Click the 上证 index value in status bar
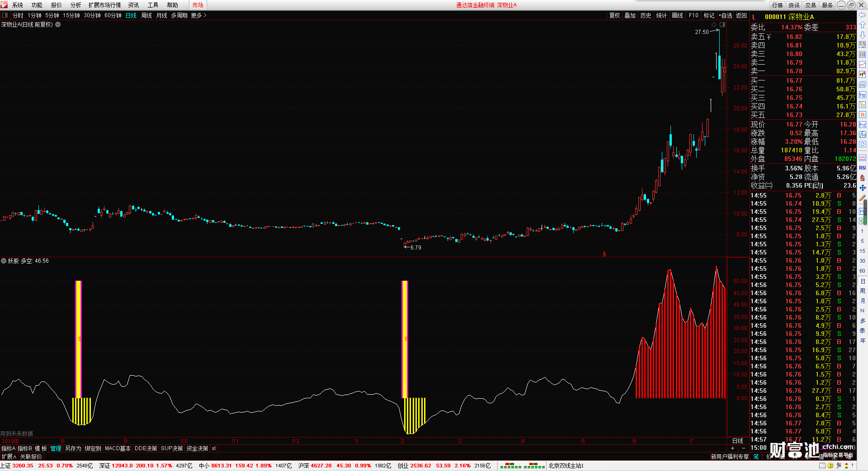The width and height of the screenshot is (868, 471). pyautogui.click(x=23, y=466)
